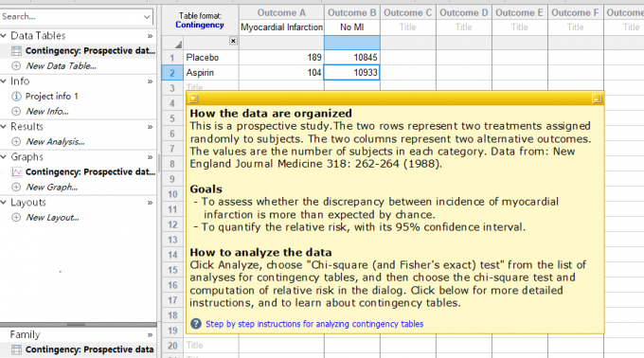Image resolution: width=644 pixels, height=358 pixels.
Task: Click the double chevron beside Graphs
Action: [x=150, y=157]
